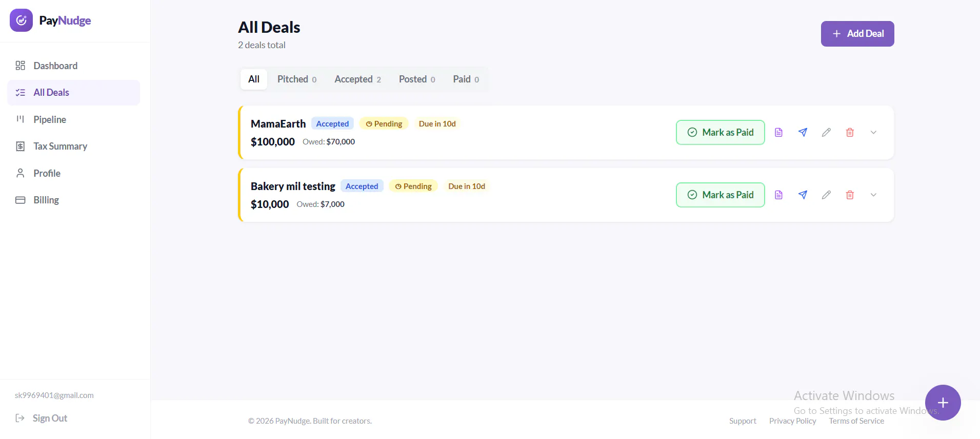This screenshot has width=980, height=439.
Task: Open the invoice document icon for MamaEarth
Action: (x=778, y=132)
